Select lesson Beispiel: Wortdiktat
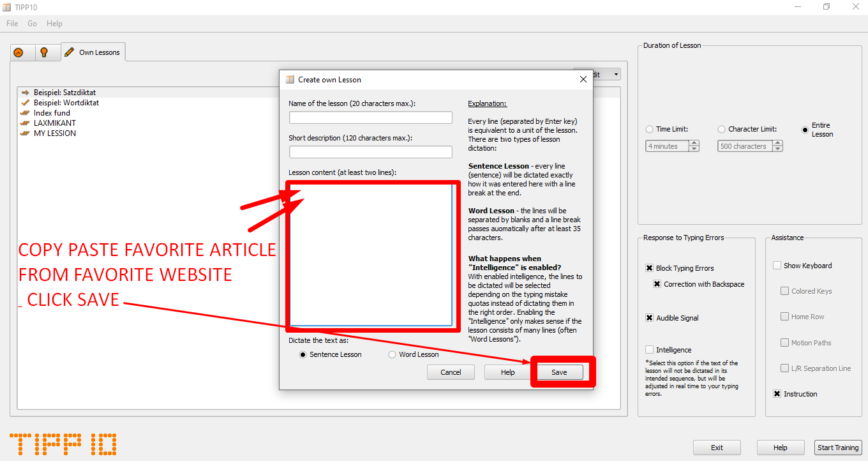The height and width of the screenshot is (461, 868). 66,103
